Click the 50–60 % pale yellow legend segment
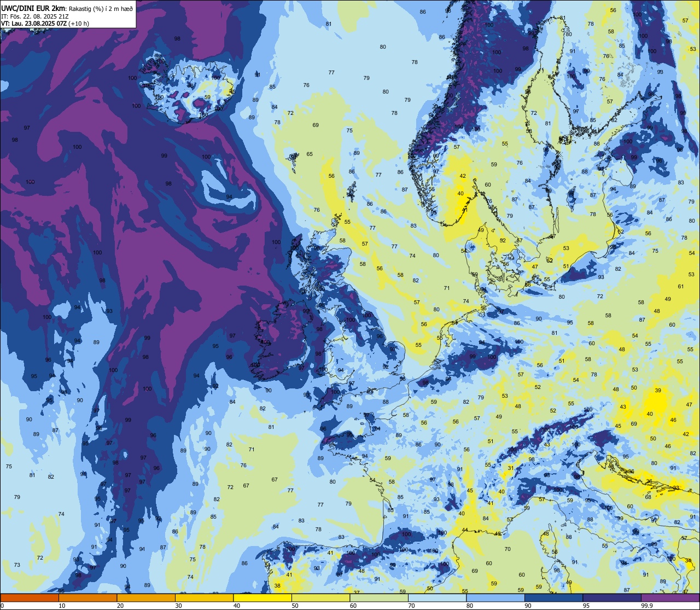The image size is (700, 610). [x=320, y=597]
